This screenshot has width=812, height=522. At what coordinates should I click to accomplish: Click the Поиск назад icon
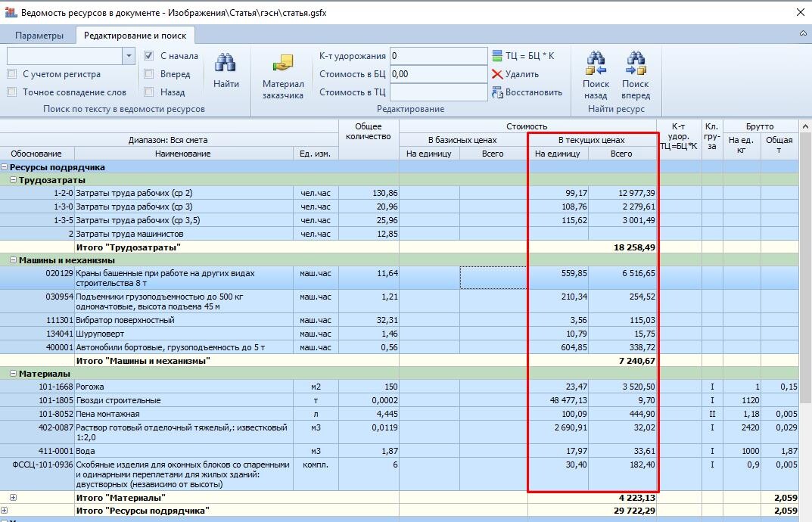pyautogui.click(x=596, y=64)
